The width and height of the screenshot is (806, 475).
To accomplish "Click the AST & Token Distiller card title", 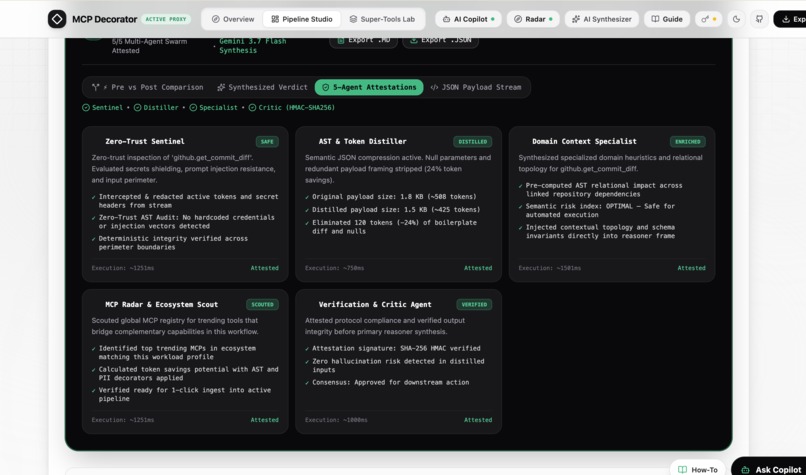I will 362,141.
